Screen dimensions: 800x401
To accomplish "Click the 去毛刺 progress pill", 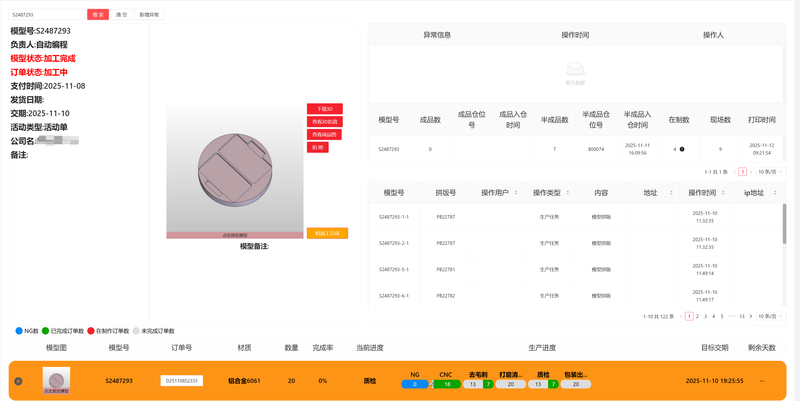I will click(478, 384).
